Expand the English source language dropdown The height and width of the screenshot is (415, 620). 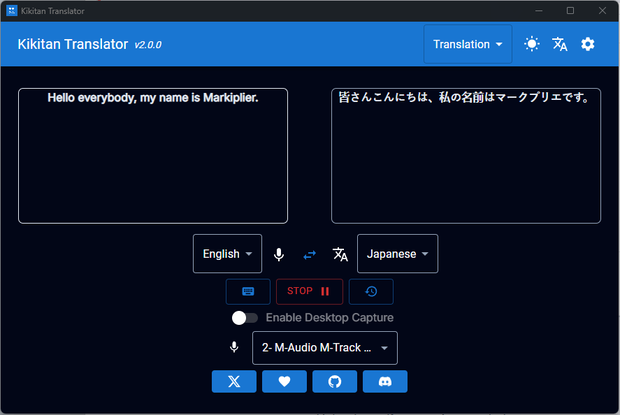pyautogui.click(x=227, y=254)
